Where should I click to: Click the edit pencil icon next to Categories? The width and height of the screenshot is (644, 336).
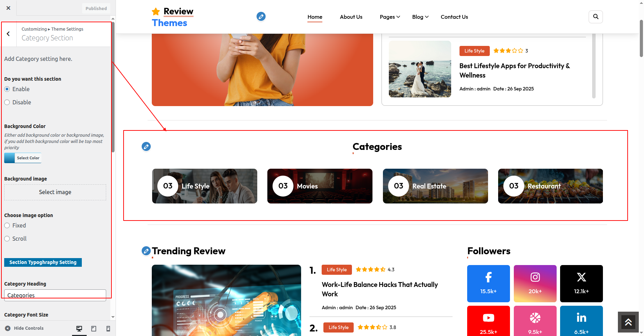146,147
